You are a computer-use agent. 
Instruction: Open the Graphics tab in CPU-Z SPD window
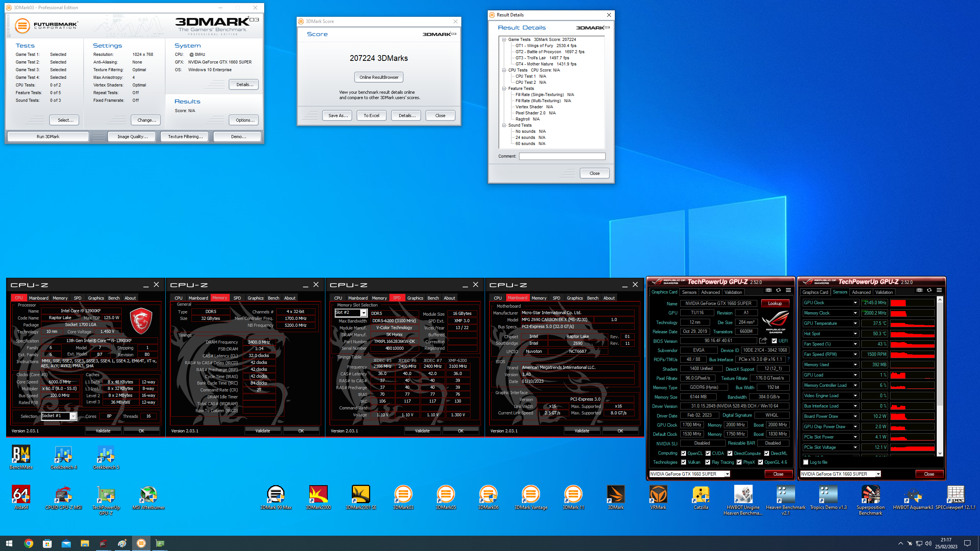point(415,298)
